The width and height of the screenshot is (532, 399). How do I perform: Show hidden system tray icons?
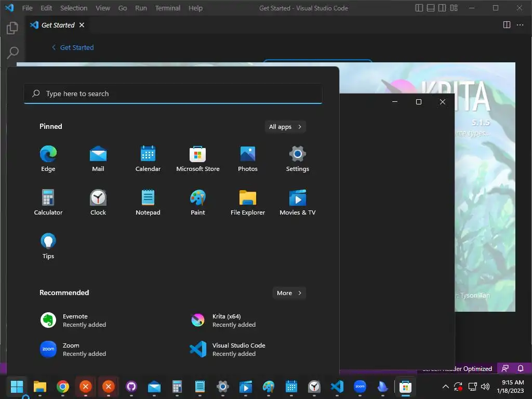pos(445,387)
